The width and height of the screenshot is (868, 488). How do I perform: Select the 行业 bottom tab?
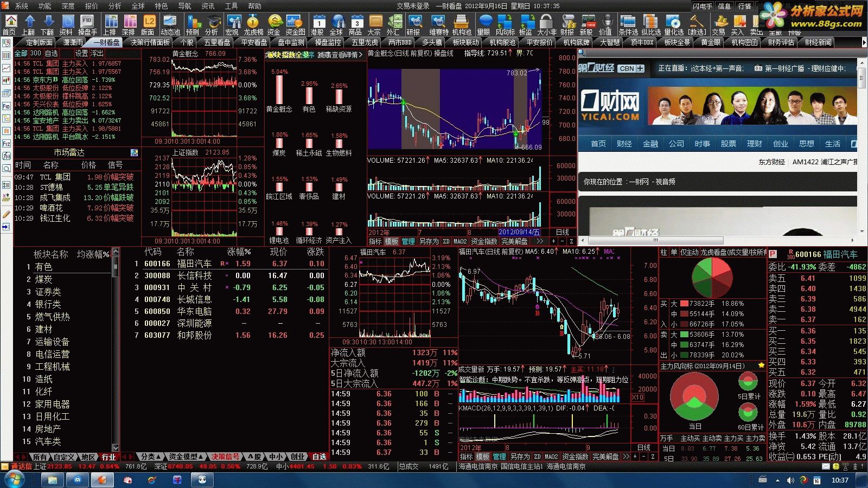pyautogui.click(x=109, y=457)
